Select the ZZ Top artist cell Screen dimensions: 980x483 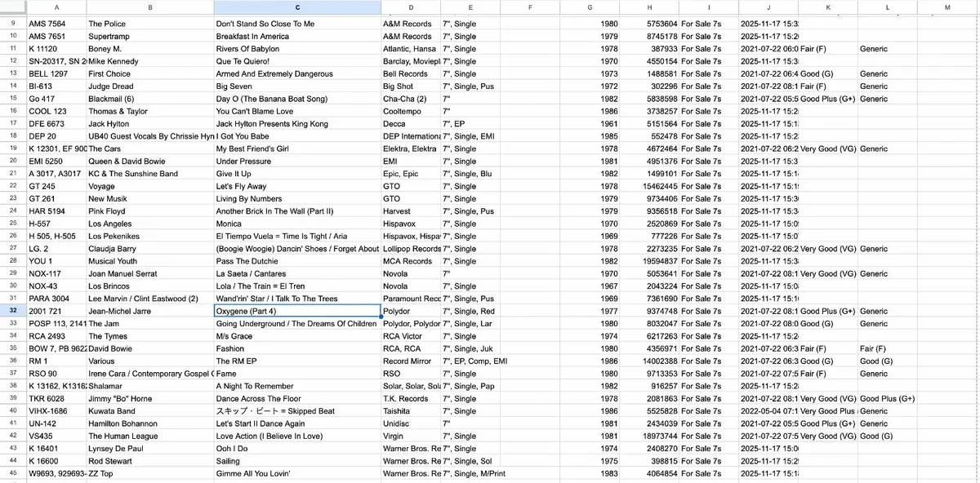click(x=149, y=473)
